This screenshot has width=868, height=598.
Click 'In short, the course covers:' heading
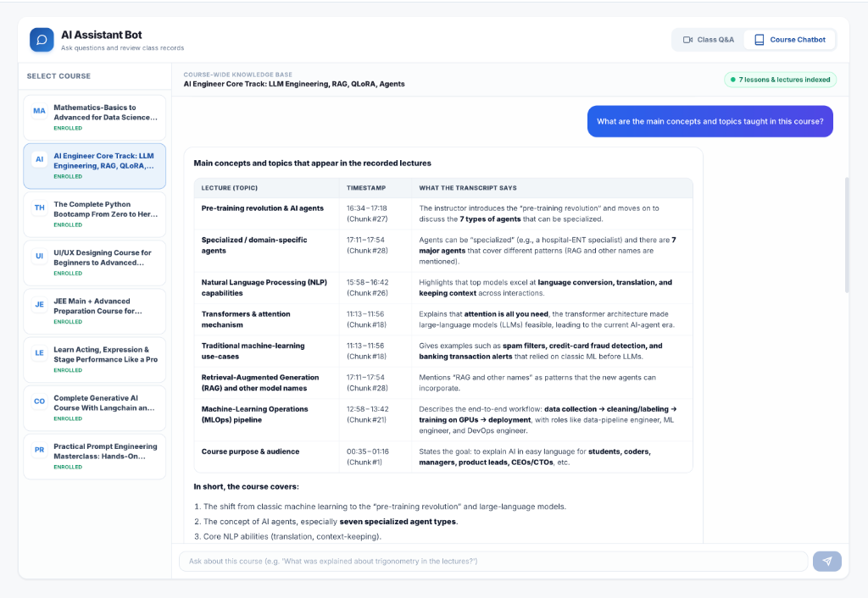(246, 487)
